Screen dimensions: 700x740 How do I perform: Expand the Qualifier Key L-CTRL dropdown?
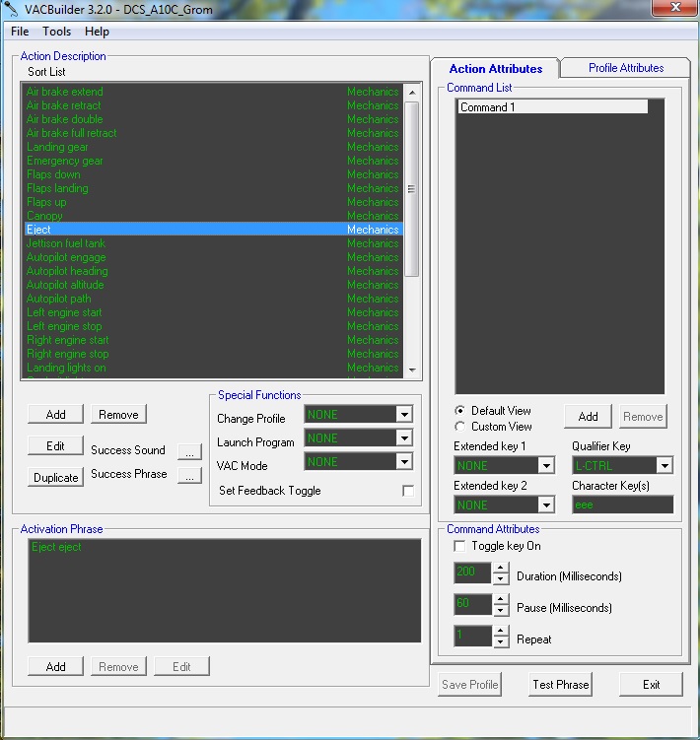pos(665,465)
